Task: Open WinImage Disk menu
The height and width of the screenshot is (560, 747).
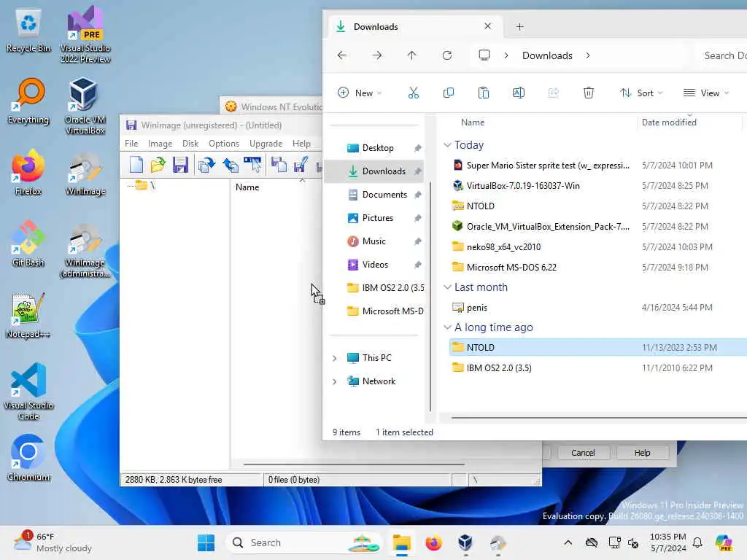Action: coord(190,144)
